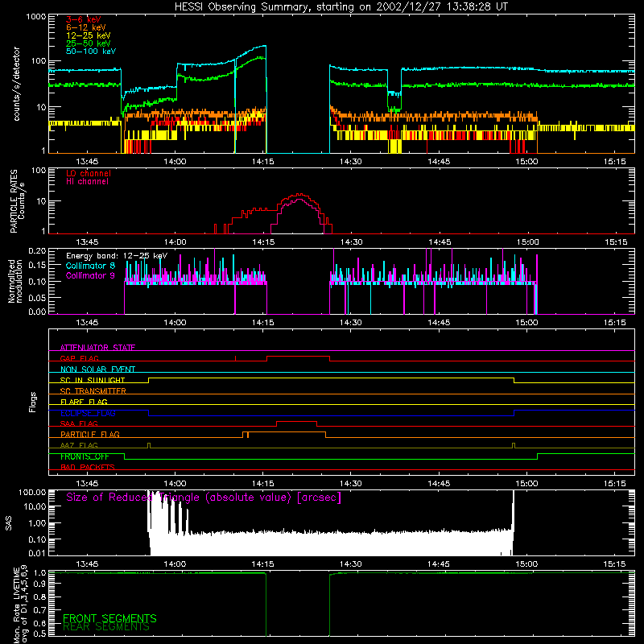644x644 pixels.
Task: Select the orange '6-12 keV' legend label
Action: click(x=86, y=27)
